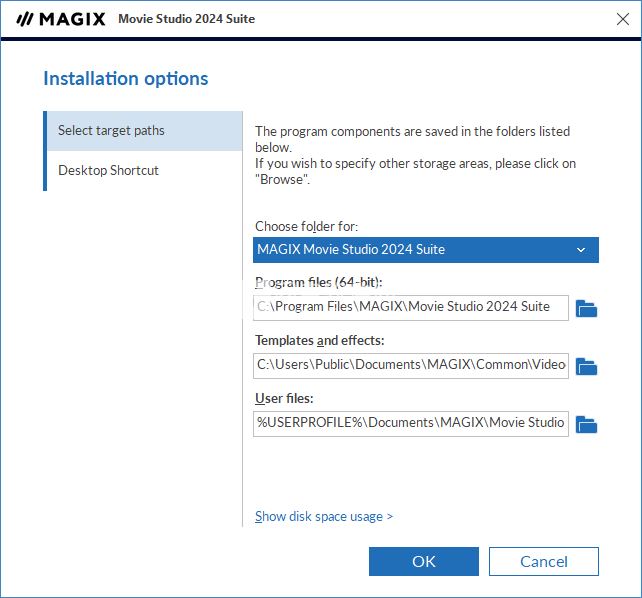Browse for Templates and effects folder
Image resolution: width=642 pixels, height=598 pixels.
coord(587,366)
